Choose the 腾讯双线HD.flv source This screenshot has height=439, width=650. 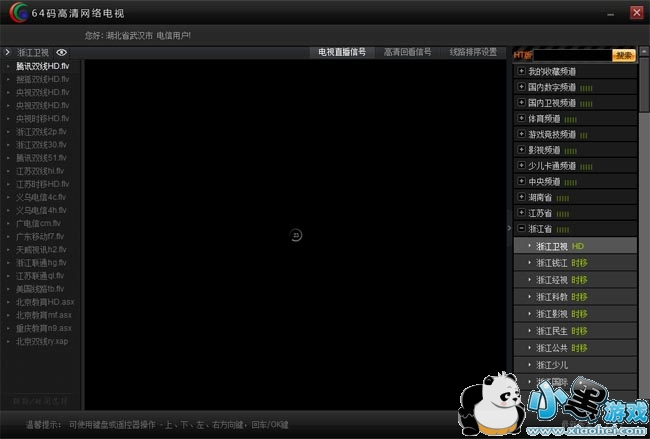point(43,66)
